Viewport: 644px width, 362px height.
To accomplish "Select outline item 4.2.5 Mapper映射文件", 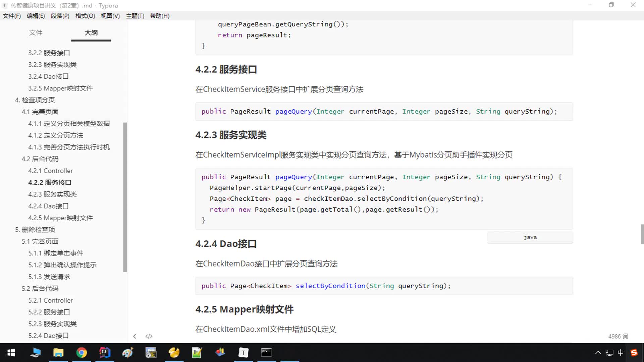I will coord(60,218).
